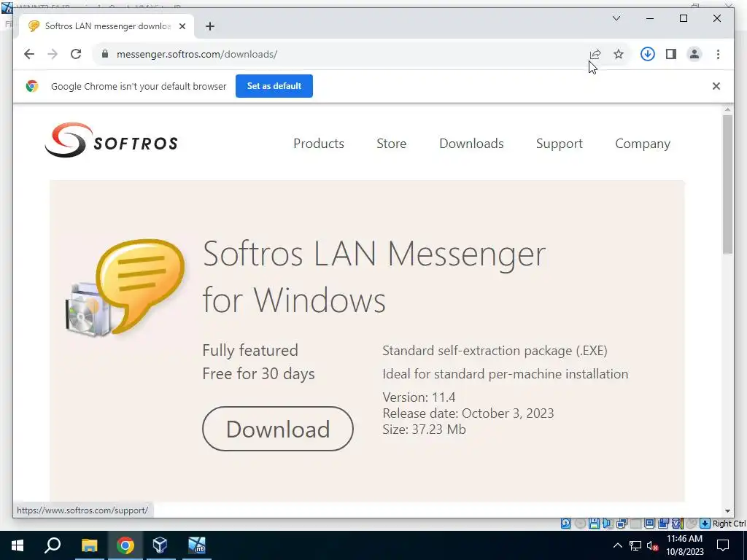Viewport: 747px width, 560px height.
Task: Open File Explorer from taskbar
Action: click(89, 545)
